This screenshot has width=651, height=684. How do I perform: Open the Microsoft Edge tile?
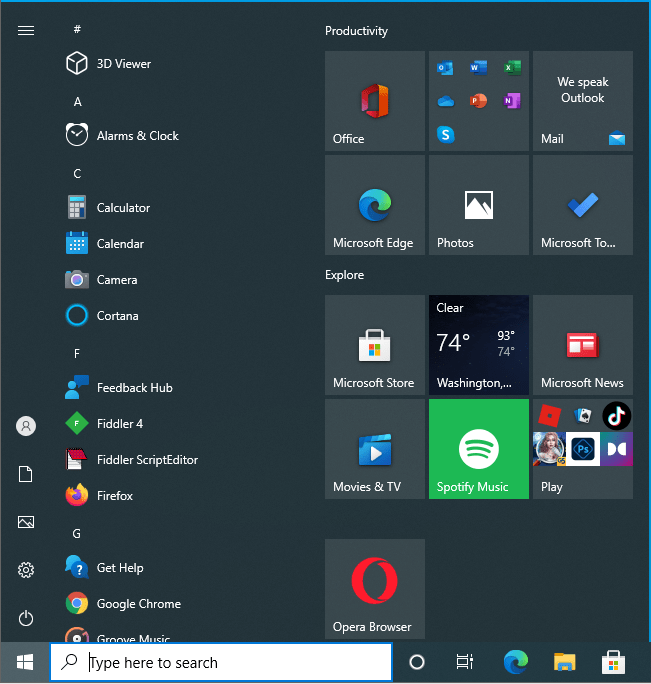(x=375, y=205)
